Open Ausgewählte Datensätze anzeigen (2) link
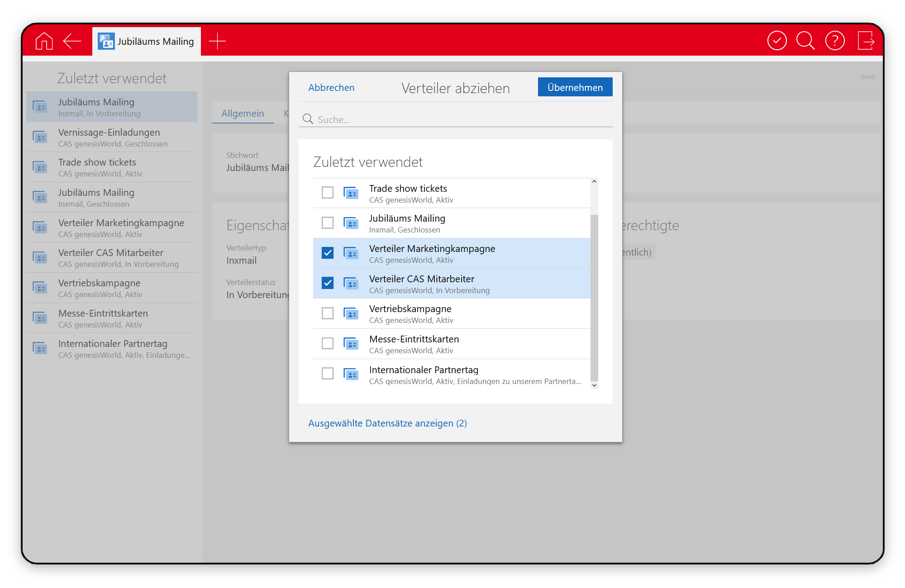Image resolution: width=905 pixels, height=588 pixels. 387,423
